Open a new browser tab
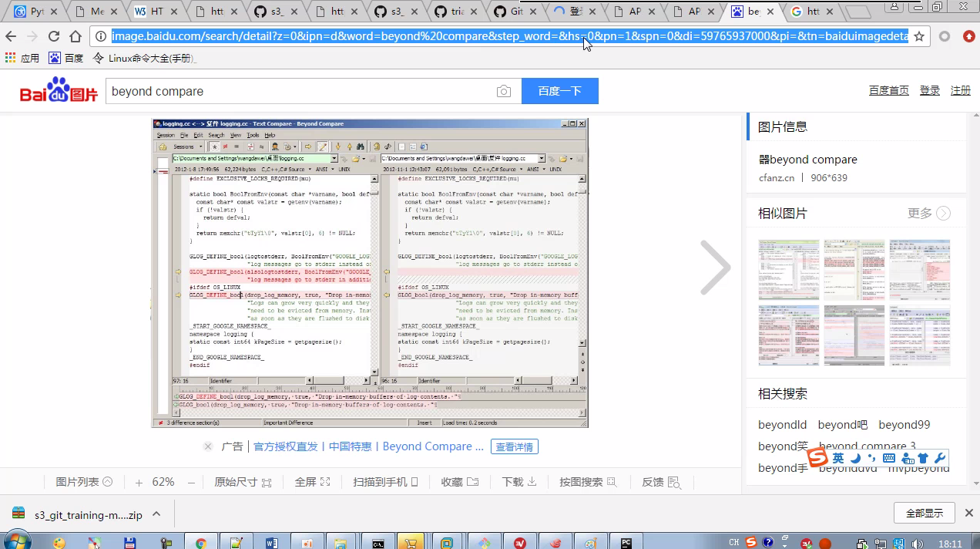 859,12
